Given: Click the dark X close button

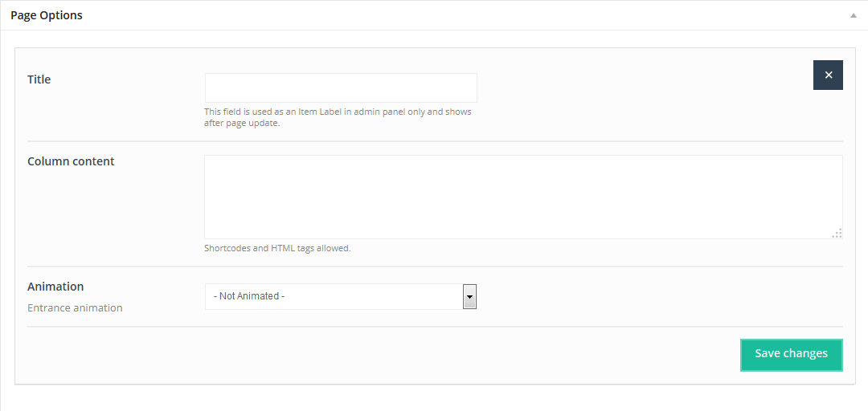Looking at the screenshot, I should 828,75.
